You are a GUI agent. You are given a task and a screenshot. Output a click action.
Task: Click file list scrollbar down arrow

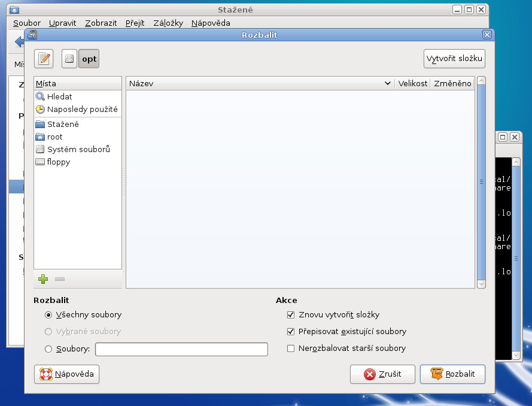481,284
